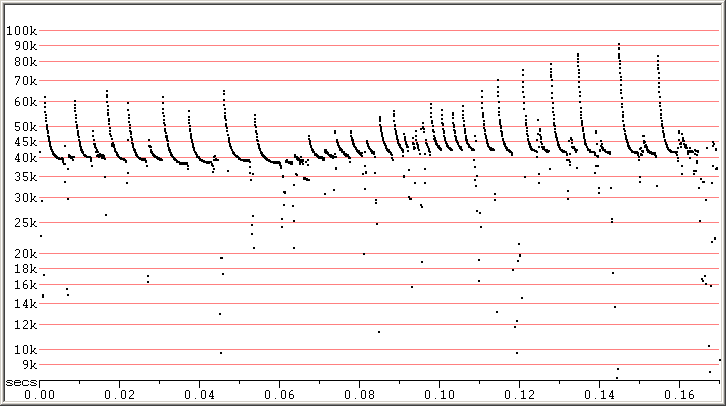
Task: Click the 0.04 time axis label
Action: coord(200,395)
